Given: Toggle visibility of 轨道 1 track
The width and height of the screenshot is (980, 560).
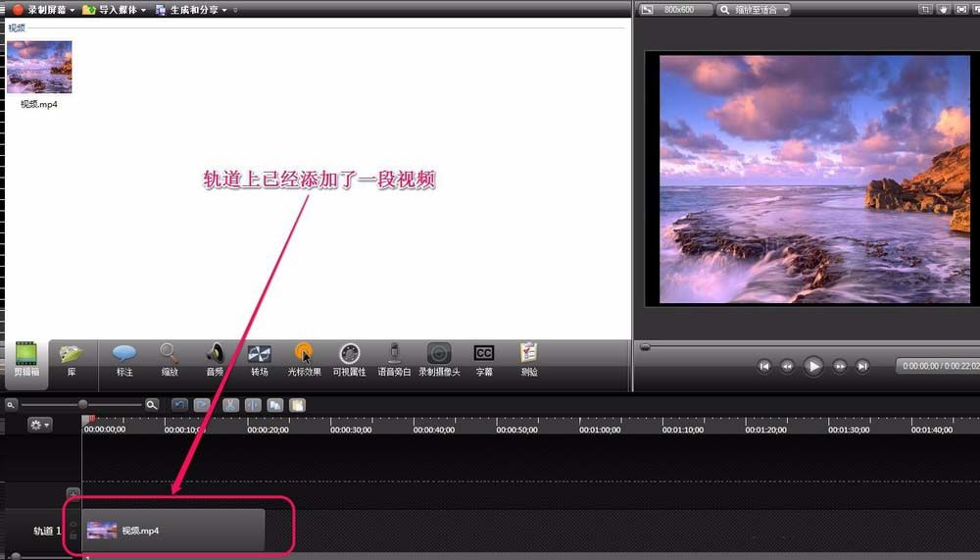Looking at the screenshot, I should (73, 525).
